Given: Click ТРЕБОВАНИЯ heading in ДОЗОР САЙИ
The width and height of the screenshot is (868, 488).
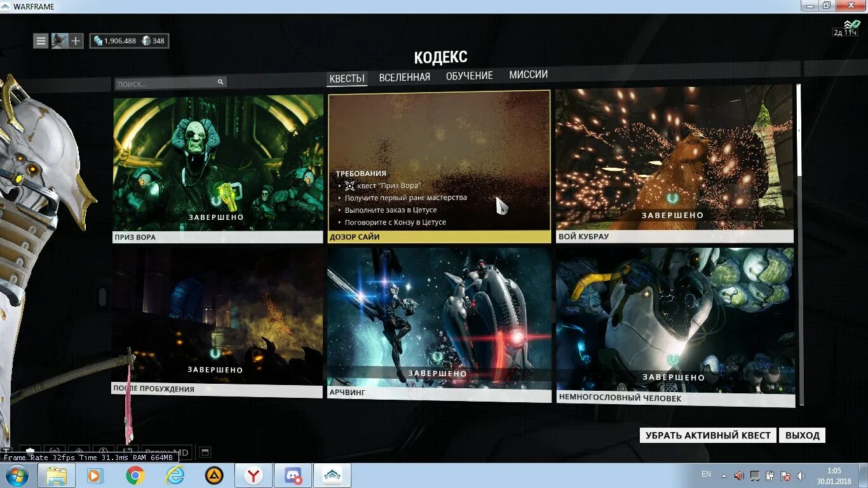Looking at the screenshot, I should (361, 173).
